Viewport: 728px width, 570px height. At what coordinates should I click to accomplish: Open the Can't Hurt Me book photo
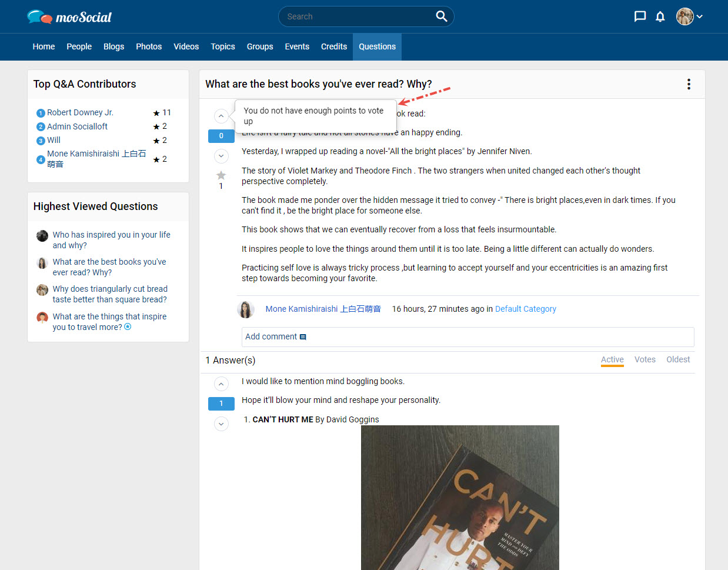coord(460,498)
